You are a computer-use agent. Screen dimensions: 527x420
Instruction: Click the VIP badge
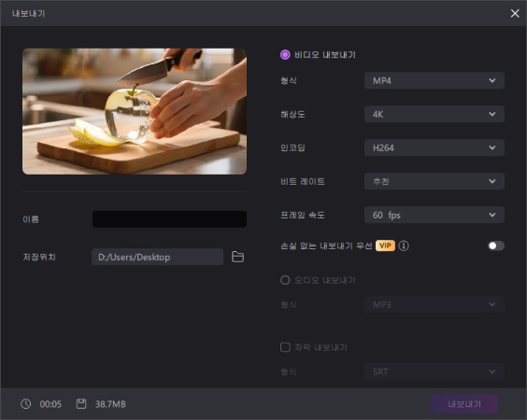click(x=385, y=245)
